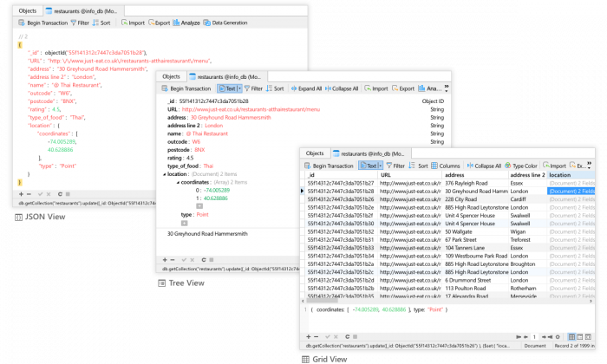Open Objects tab in the JSON View window
The image size is (607, 364).
[28, 10]
